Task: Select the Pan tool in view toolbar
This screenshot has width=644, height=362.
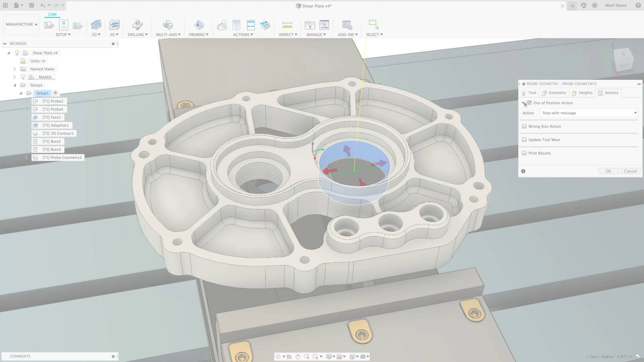Action: pos(298,356)
